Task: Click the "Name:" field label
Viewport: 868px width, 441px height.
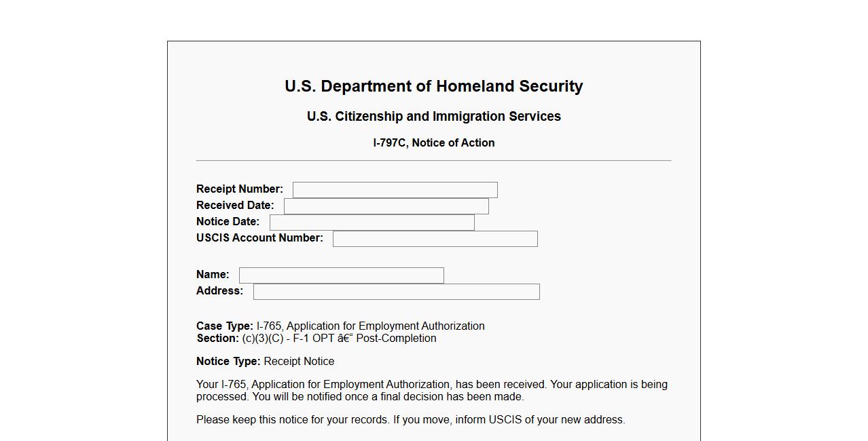Action: (213, 274)
